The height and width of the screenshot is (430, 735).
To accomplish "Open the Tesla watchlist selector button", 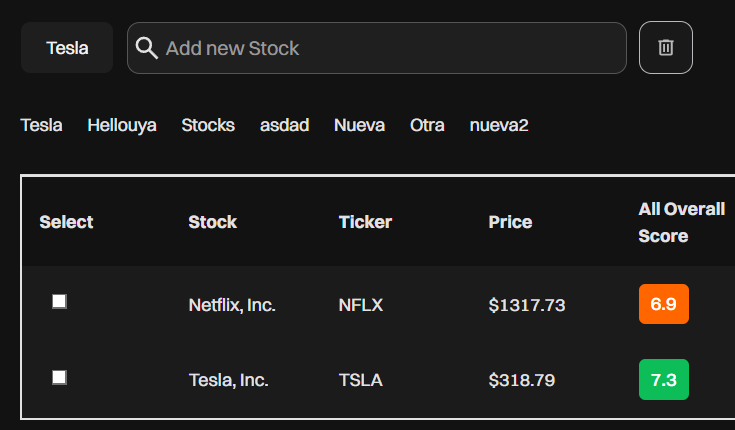I will [67, 47].
